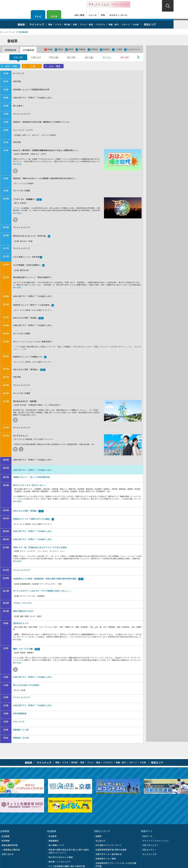Image resolution: width=188 pixels, height=868 pixels.
Task: Open the ダイアンのガチで！ごめんやす program link
Action: [x=42, y=591]
